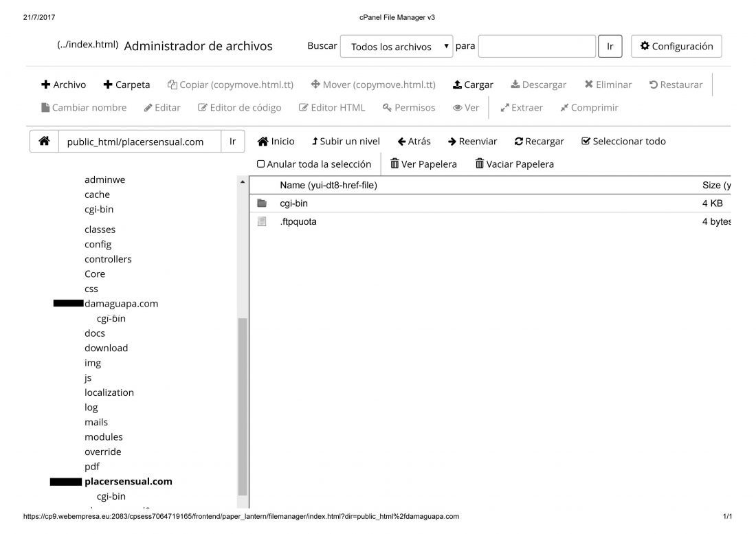Click the Extraer extract icon

[505, 107]
